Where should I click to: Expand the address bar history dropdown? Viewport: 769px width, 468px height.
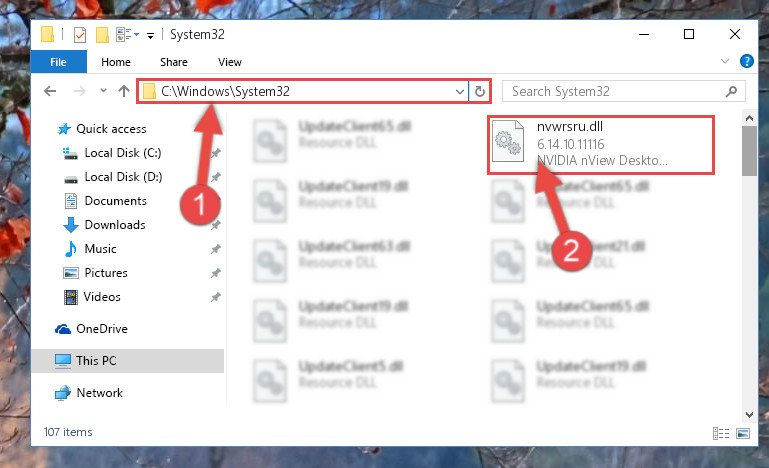[460, 92]
